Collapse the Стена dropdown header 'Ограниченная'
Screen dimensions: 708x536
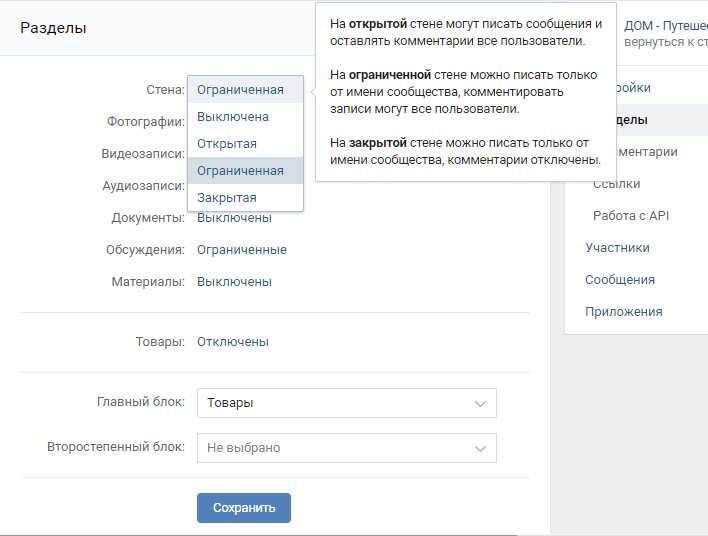240,90
